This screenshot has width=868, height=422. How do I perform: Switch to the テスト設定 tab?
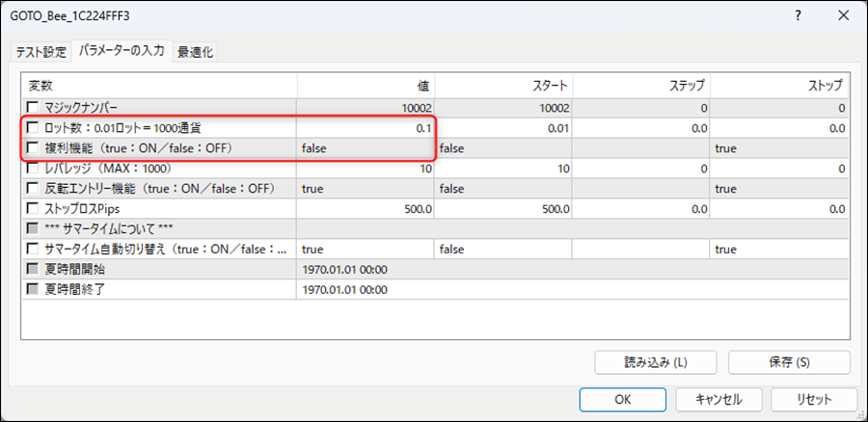pyautogui.click(x=40, y=52)
